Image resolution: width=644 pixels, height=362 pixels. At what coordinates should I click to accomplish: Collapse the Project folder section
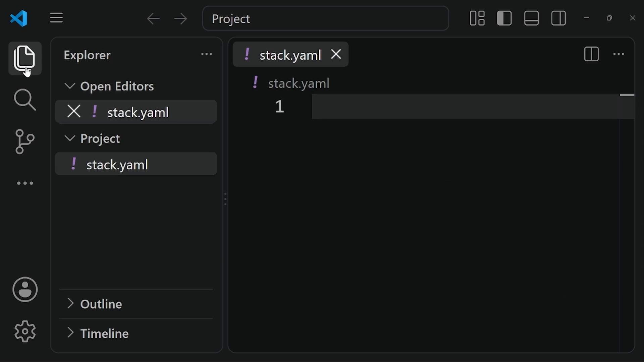pyautogui.click(x=69, y=138)
